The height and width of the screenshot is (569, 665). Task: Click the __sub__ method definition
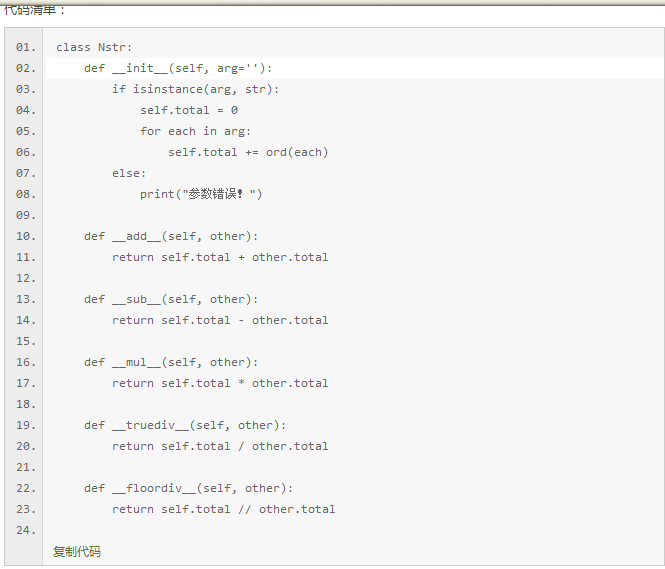[171, 299]
